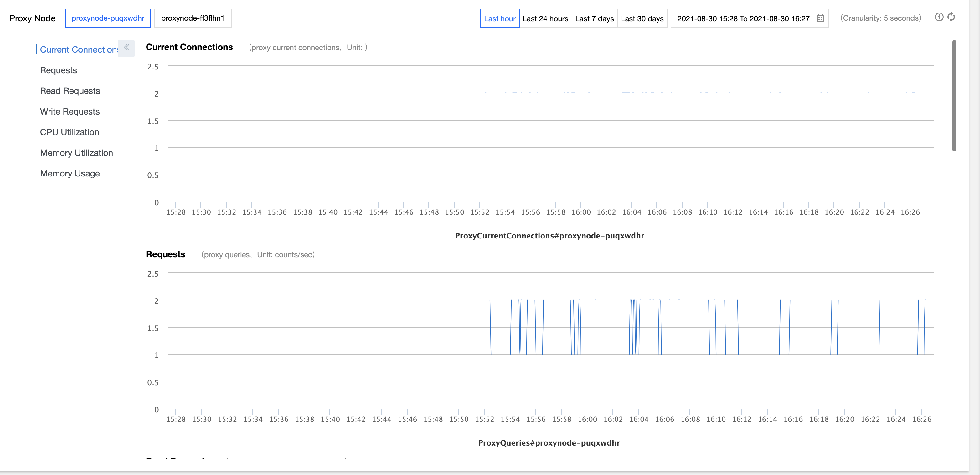Choose Last 7 days range
Image resolution: width=980 pixels, height=475 pixels.
594,19
